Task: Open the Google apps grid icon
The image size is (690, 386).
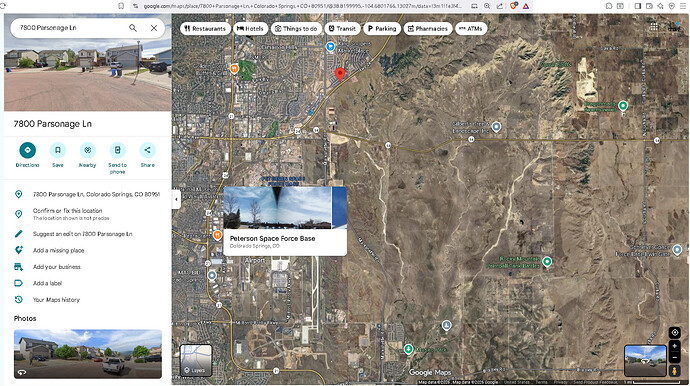Action: click(654, 26)
